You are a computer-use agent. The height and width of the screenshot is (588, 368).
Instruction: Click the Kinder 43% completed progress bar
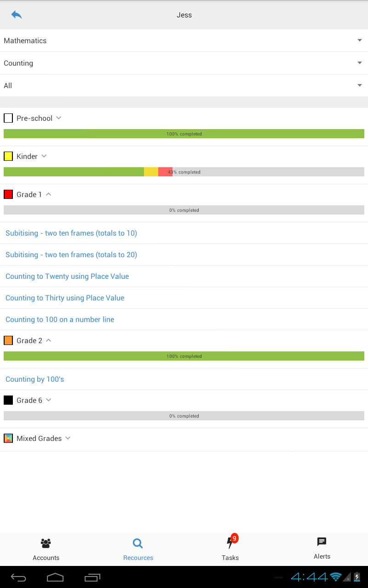pyautogui.click(x=184, y=172)
